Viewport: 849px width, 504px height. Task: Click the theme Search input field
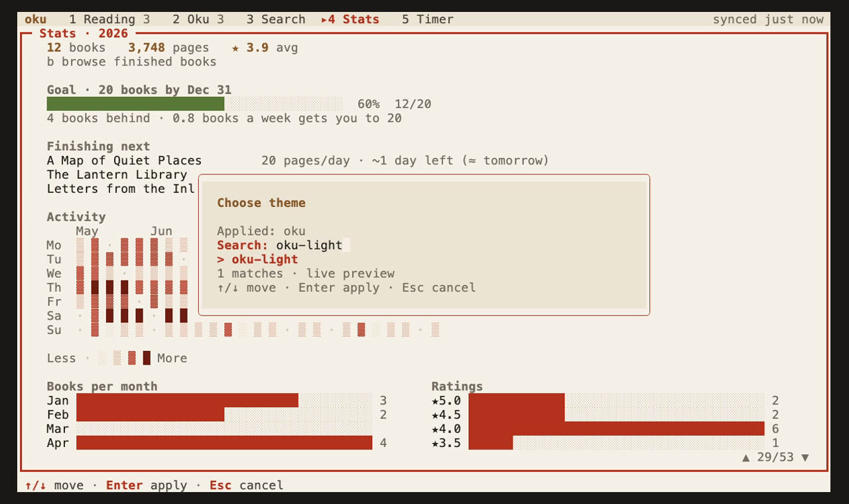(313, 245)
